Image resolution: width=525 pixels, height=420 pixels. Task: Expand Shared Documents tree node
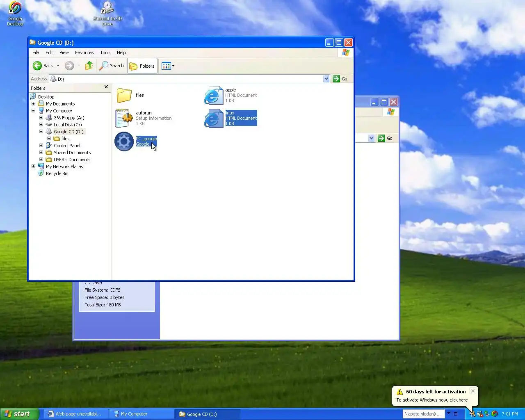click(x=41, y=153)
